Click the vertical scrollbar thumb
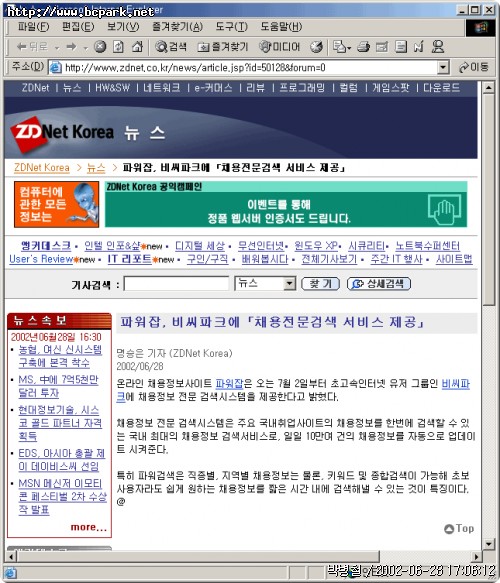 tap(489, 200)
